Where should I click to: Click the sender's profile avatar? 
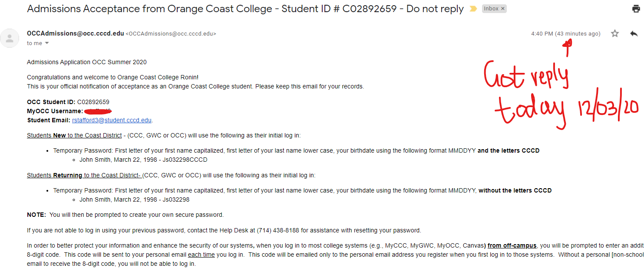(10, 38)
